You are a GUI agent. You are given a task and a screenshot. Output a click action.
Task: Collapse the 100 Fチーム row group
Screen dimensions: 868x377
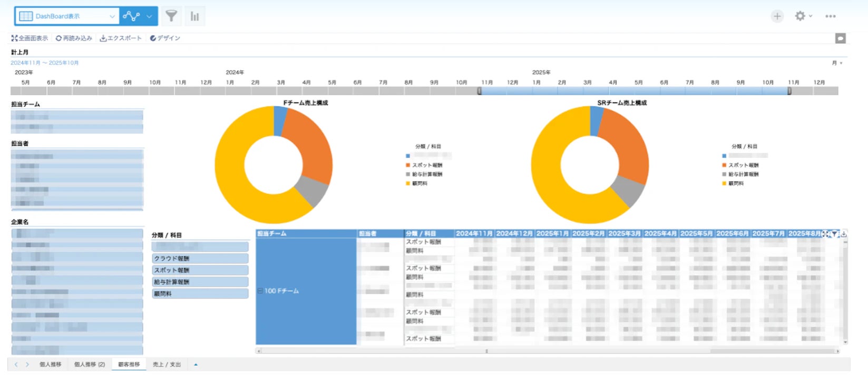260,291
